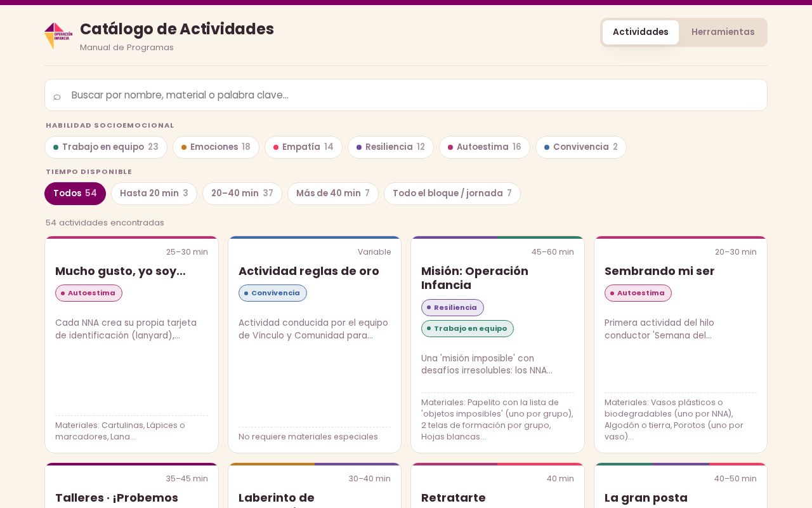Click the 'Variable' duration label
This screenshot has width=812, height=508.
point(374,252)
